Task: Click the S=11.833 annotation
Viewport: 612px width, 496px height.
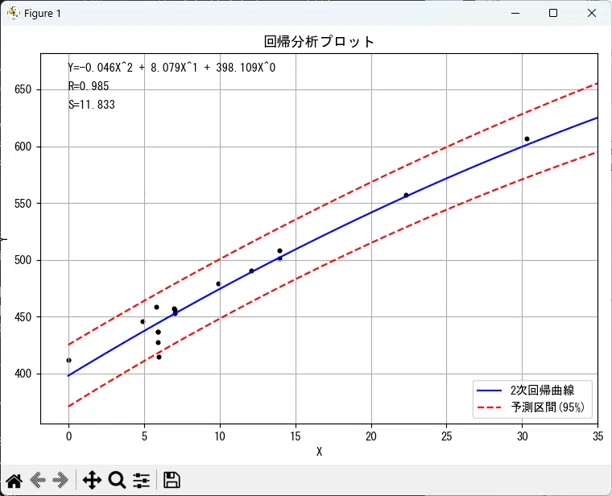Action: point(91,105)
